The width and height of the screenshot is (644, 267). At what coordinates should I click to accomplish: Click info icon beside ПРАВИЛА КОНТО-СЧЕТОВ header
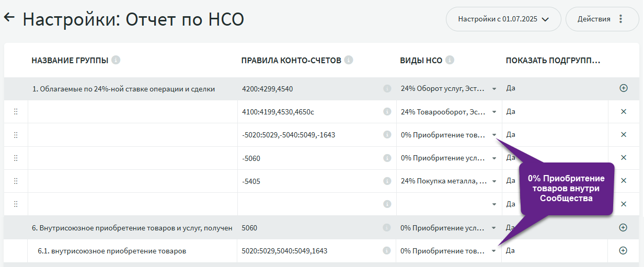(349, 60)
